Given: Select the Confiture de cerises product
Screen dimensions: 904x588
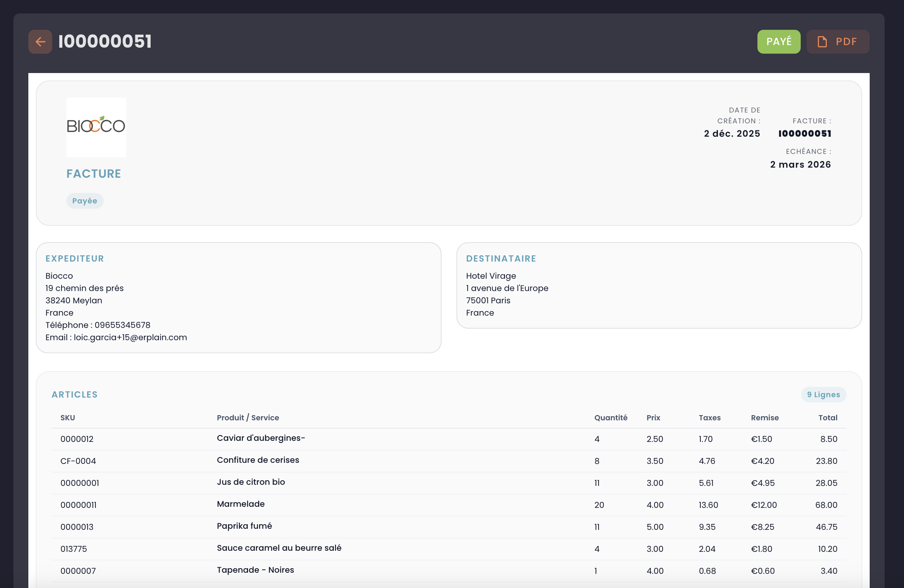Looking at the screenshot, I should [x=258, y=460].
